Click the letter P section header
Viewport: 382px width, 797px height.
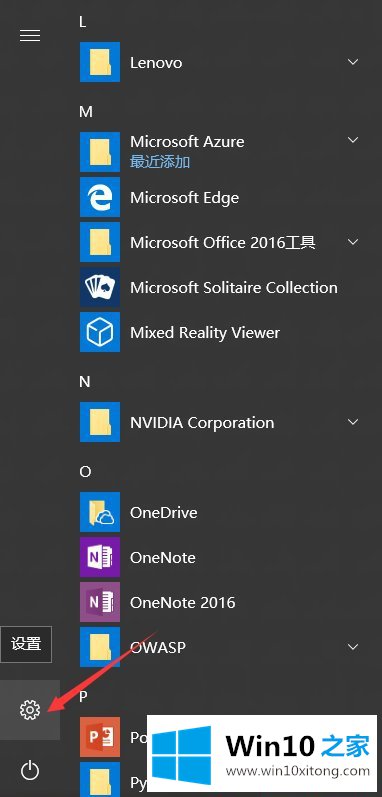pos(83,697)
